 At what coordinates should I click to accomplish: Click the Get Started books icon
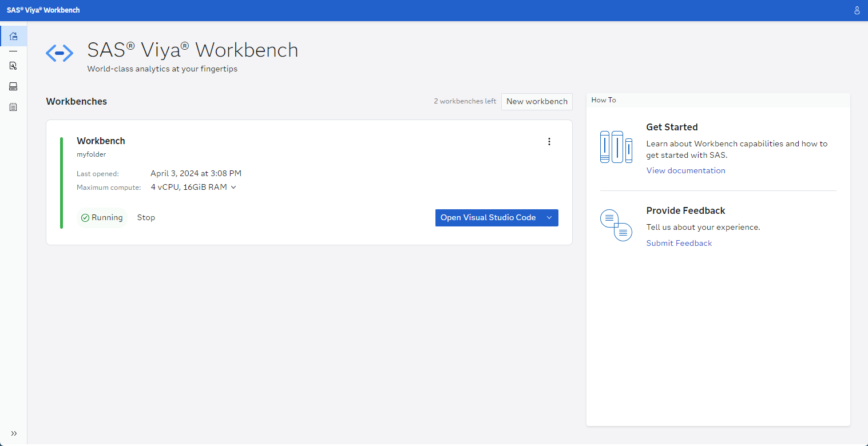click(616, 147)
